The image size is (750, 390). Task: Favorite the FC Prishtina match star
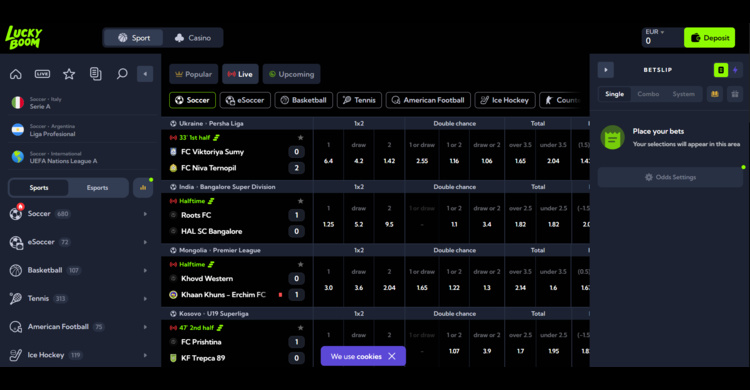tap(300, 328)
